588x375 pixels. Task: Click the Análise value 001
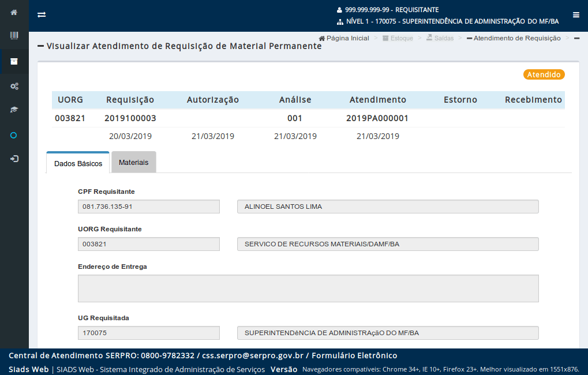(295, 118)
